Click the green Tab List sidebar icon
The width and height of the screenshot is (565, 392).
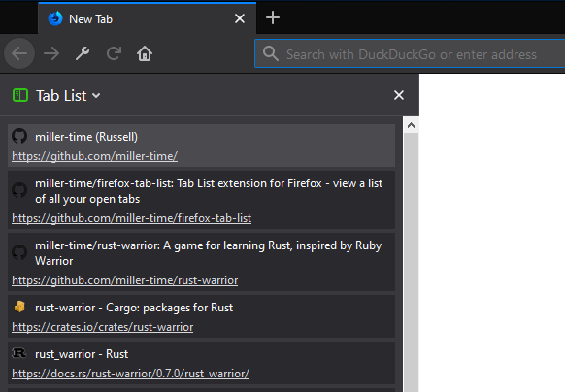point(20,95)
